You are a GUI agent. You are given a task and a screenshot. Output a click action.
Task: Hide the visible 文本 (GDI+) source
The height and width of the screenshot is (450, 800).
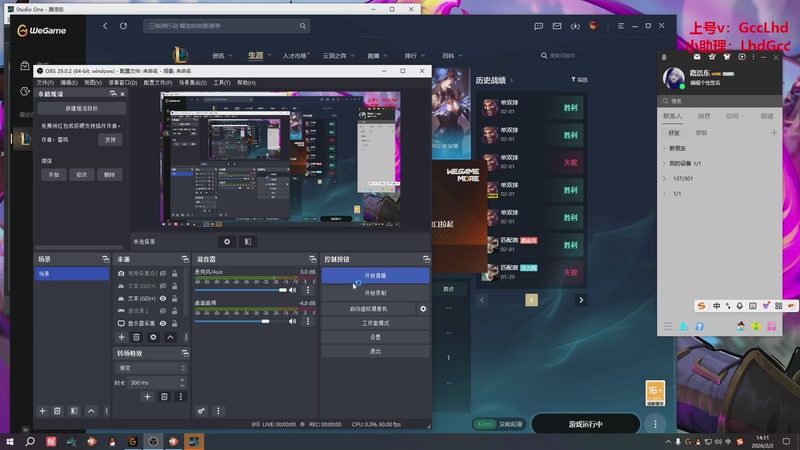pos(163,298)
